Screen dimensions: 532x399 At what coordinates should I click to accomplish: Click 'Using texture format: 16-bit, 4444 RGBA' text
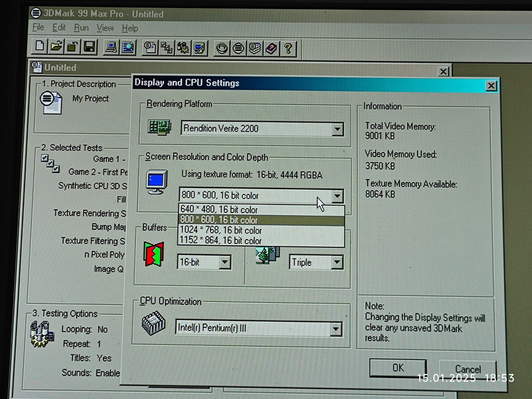[252, 175]
